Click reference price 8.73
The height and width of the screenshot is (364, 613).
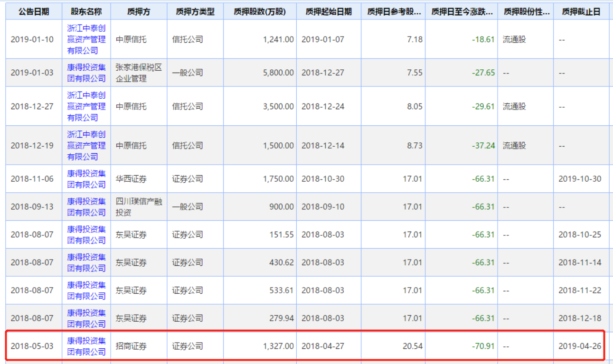[x=415, y=145]
